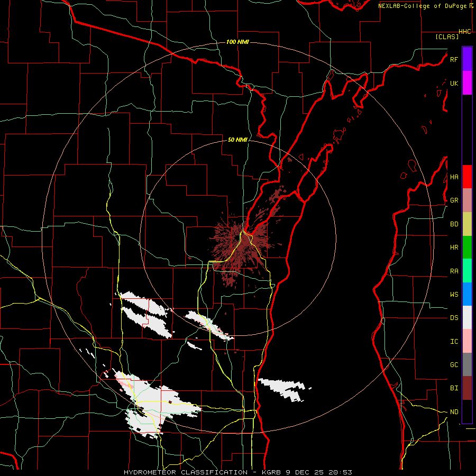Viewport: 476px width, 476px height.
Task: Click the "BI" legend label
Action: (x=454, y=388)
